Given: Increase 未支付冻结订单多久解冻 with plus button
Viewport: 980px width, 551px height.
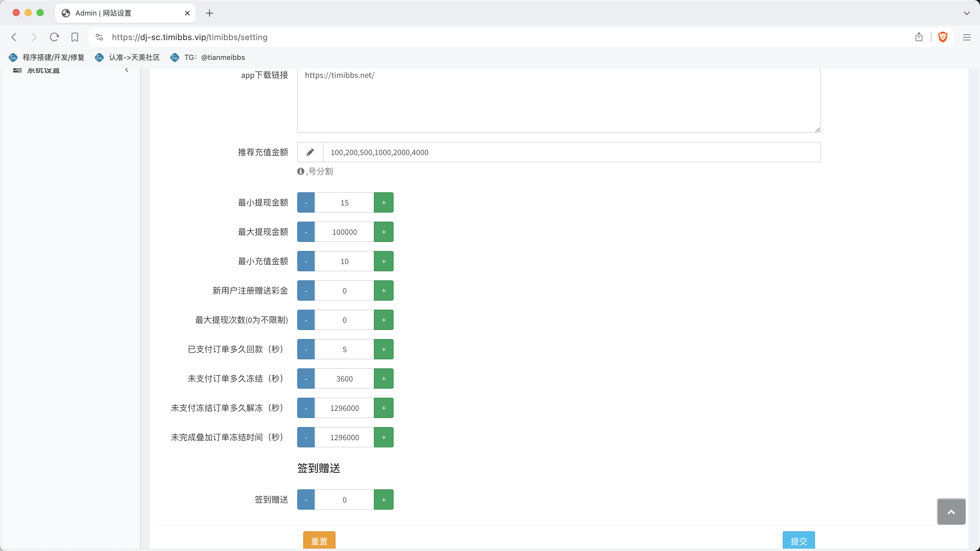Looking at the screenshot, I should point(383,408).
